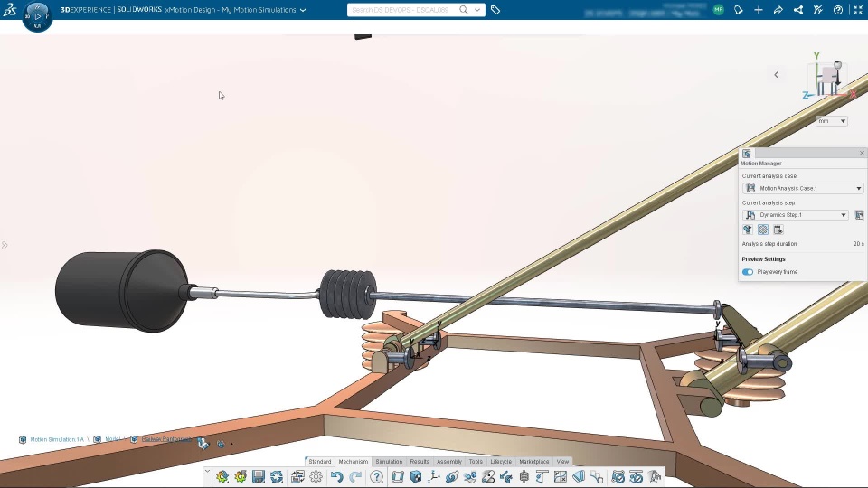
Task: Click the Undo arrow
Action: pyautogui.click(x=336, y=477)
